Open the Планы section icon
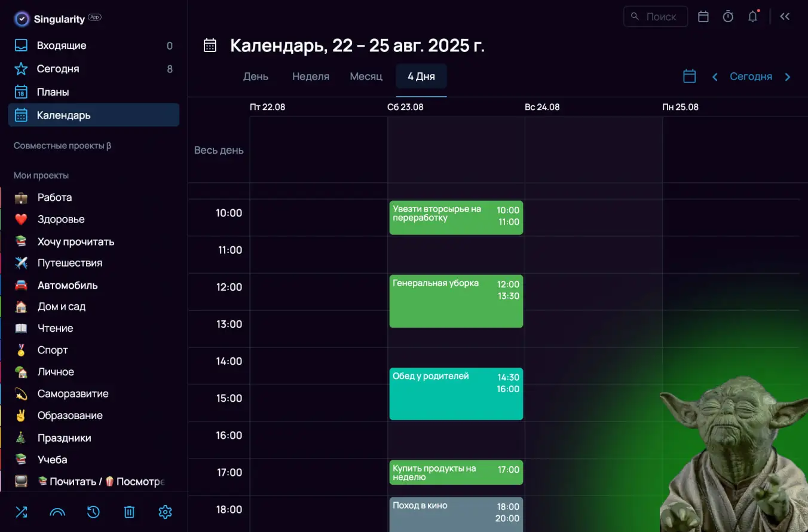This screenshot has width=808, height=532. point(20,91)
